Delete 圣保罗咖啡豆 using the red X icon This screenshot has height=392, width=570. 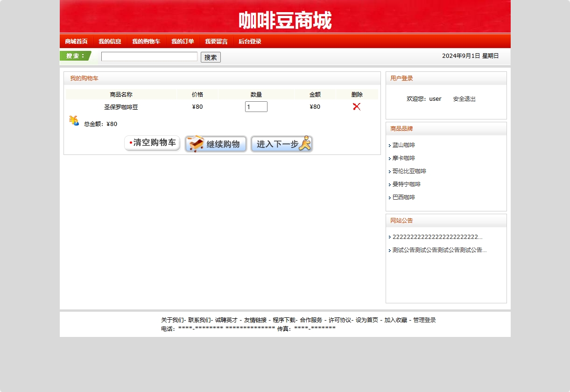click(357, 106)
